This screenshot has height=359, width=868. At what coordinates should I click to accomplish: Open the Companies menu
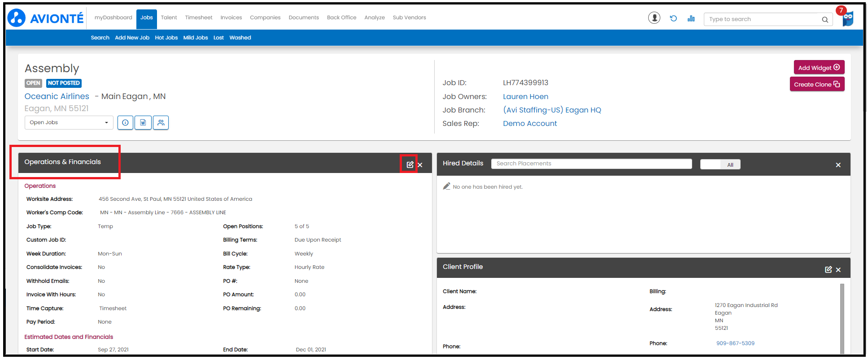tap(265, 17)
